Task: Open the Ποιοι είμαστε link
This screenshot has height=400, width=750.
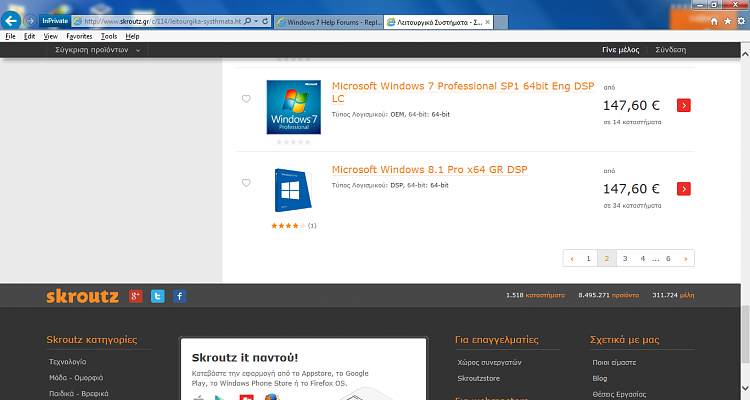Action: [x=614, y=363]
